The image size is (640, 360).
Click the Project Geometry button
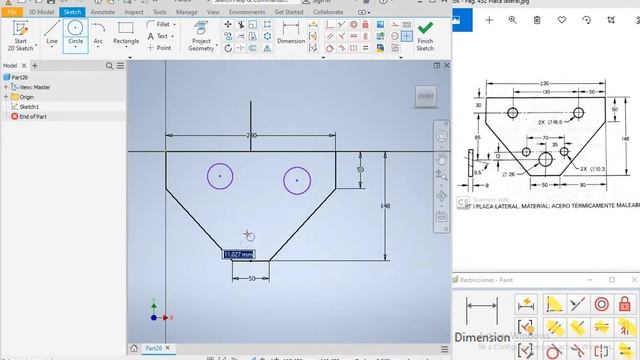point(200,36)
